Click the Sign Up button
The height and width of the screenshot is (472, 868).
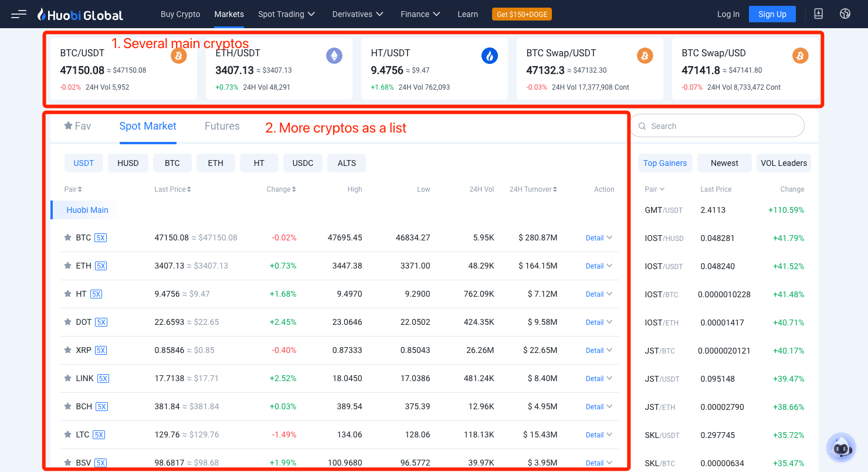coord(772,14)
